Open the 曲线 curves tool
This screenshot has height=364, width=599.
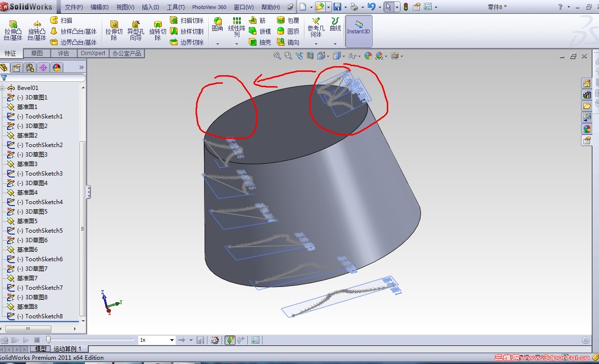[x=335, y=24]
